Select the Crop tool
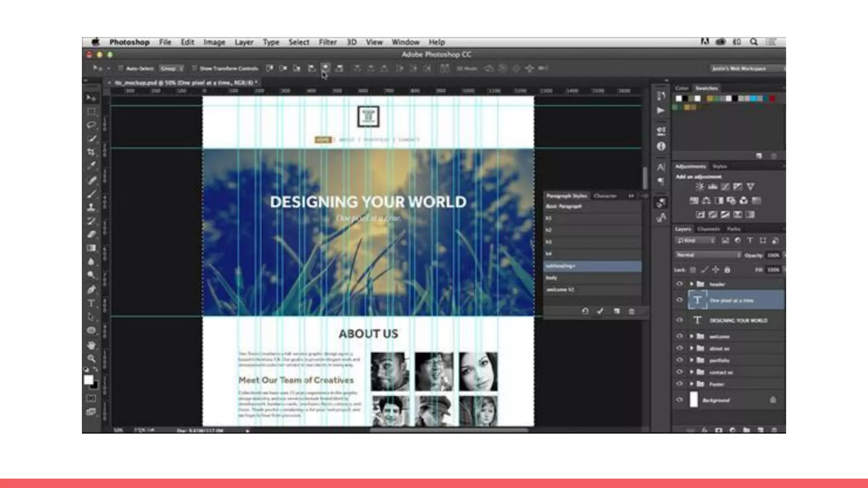The width and height of the screenshot is (868, 488). tap(91, 152)
